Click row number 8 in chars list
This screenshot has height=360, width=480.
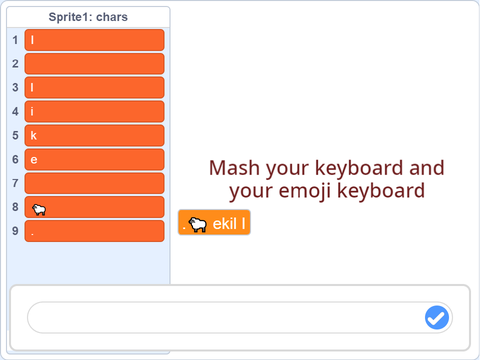[x=15, y=207]
